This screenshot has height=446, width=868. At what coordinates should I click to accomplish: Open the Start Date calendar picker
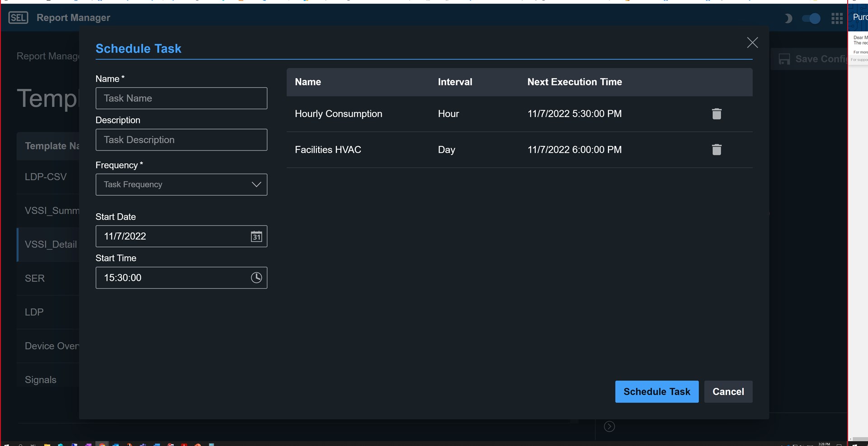pyautogui.click(x=256, y=236)
